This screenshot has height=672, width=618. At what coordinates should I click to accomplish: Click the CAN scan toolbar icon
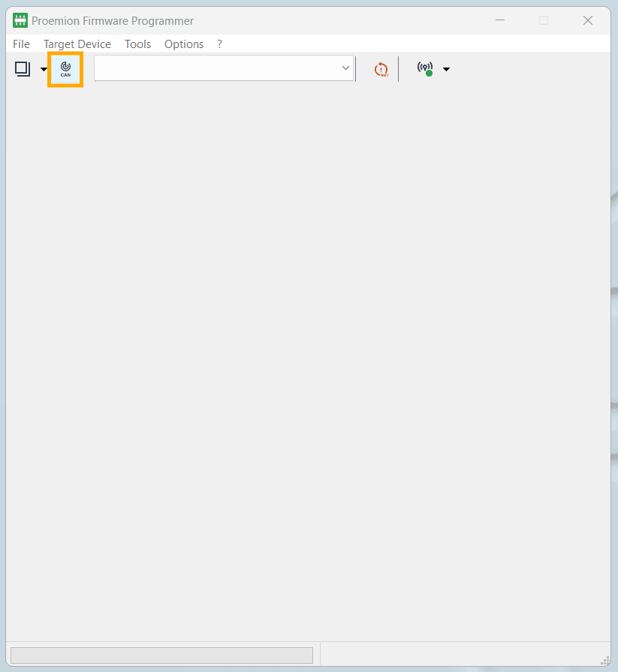65,69
